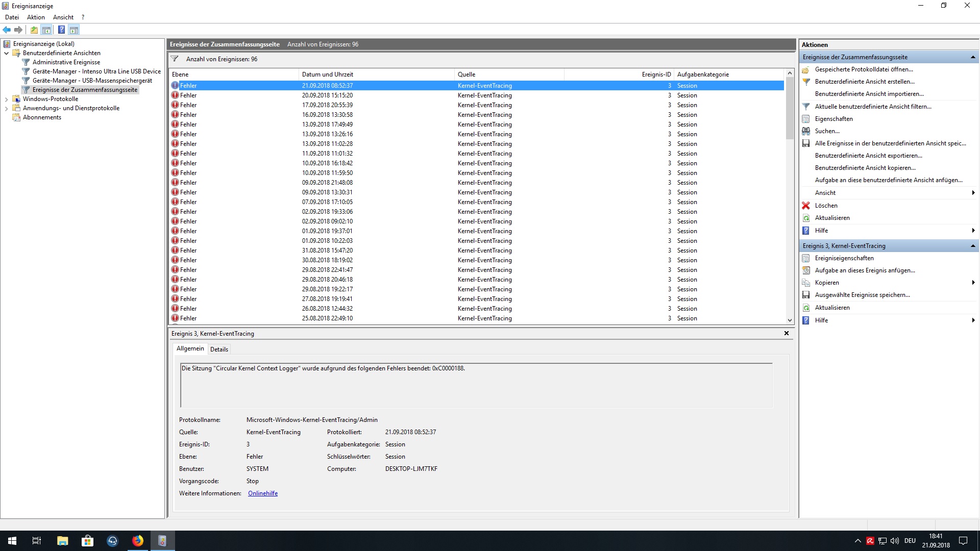The height and width of the screenshot is (551, 980).
Task: Click the Suchen binoculars icon
Action: point(806,131)
